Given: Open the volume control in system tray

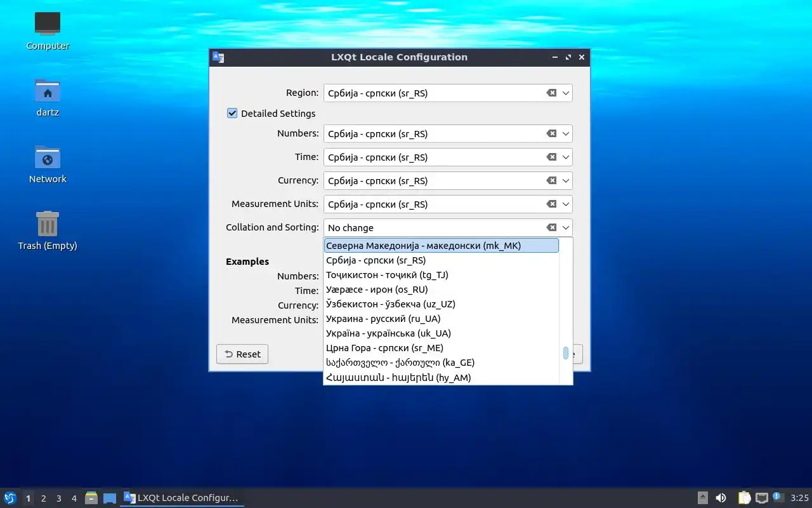Looking at the screenshot, I should 721,498.
